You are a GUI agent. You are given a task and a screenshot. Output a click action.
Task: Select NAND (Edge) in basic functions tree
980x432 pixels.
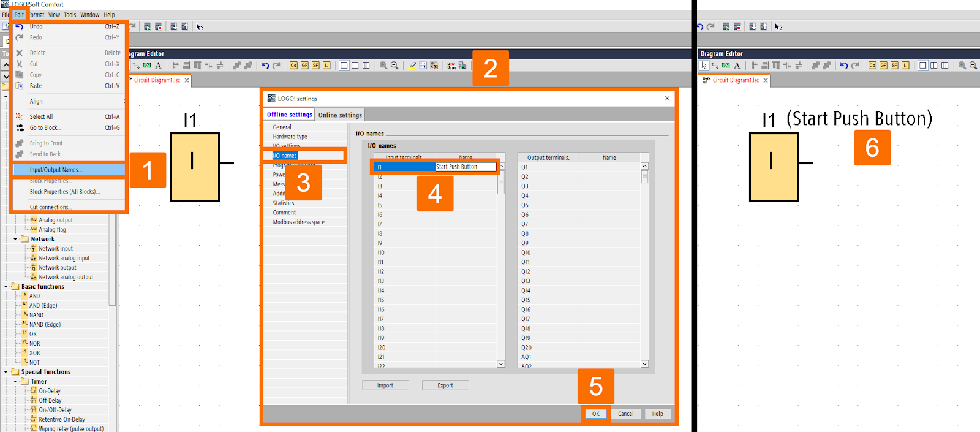coord(45,325)
